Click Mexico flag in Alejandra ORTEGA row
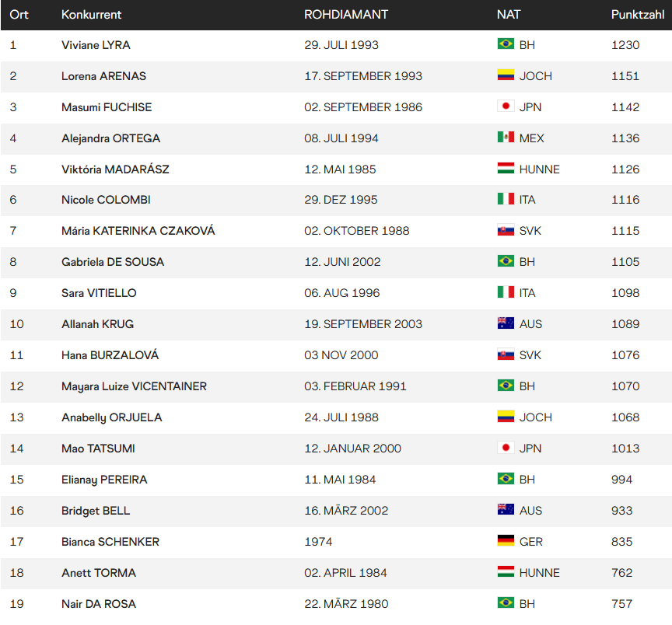Image resolution: width=672 pixels, height=625 pixels. [506, 137]
